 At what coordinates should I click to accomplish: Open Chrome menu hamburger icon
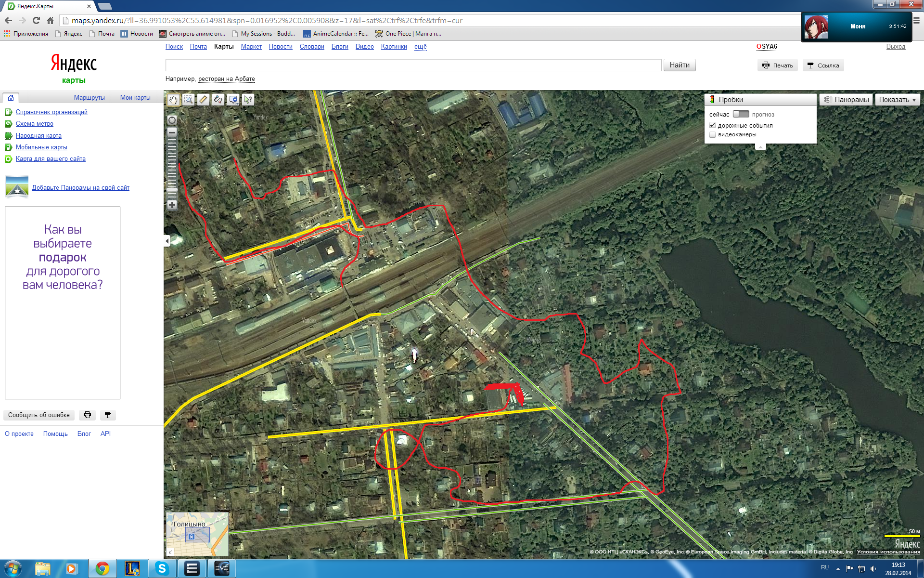[916, 20]
